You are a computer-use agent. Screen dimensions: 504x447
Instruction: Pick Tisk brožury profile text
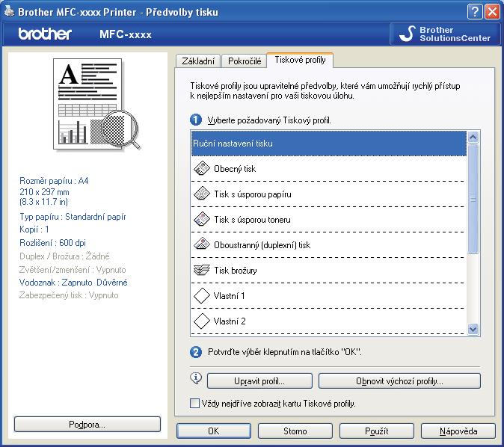point(236,271)
